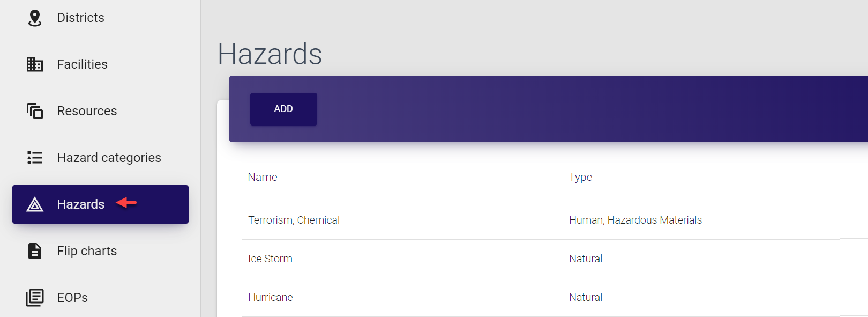Open the Terrorism, Chemical hazard row
This screenshot has height=317, width=868.
[x=294, y=220]
